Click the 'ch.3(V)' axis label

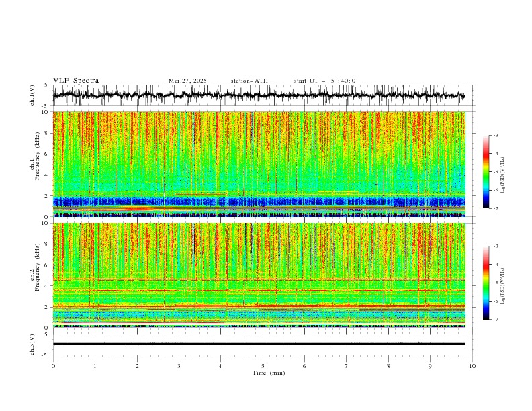click(32, 345)
